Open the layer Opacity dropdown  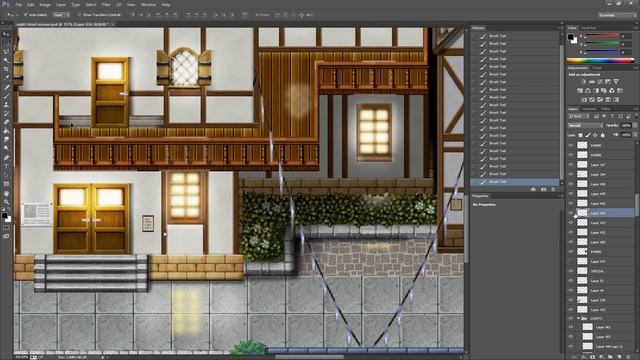pos(634,126)
